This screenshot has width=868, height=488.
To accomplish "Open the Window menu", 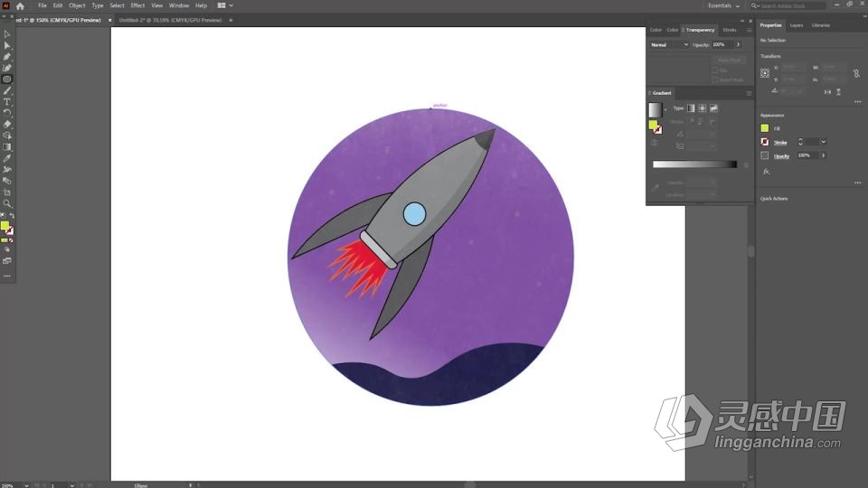I will (179, 5).
